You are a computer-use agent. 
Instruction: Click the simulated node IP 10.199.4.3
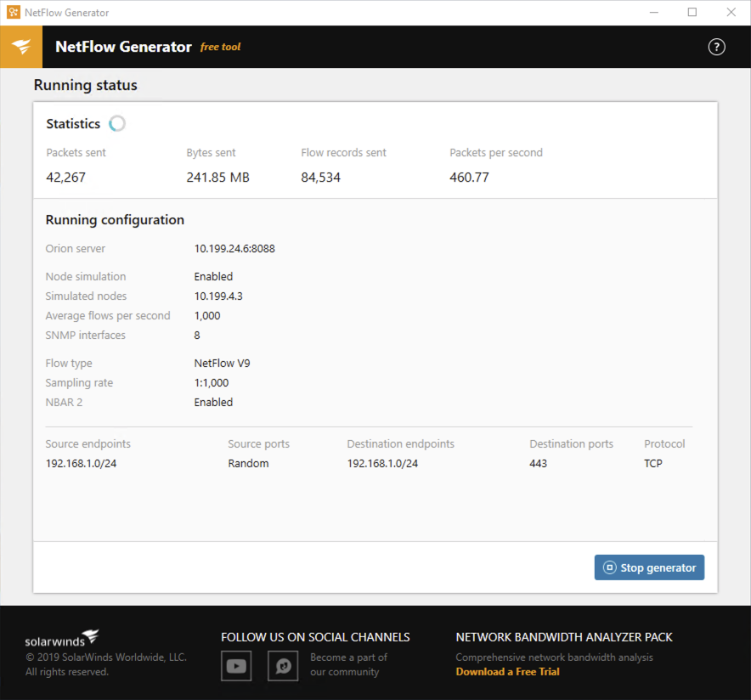pos(218,296)
